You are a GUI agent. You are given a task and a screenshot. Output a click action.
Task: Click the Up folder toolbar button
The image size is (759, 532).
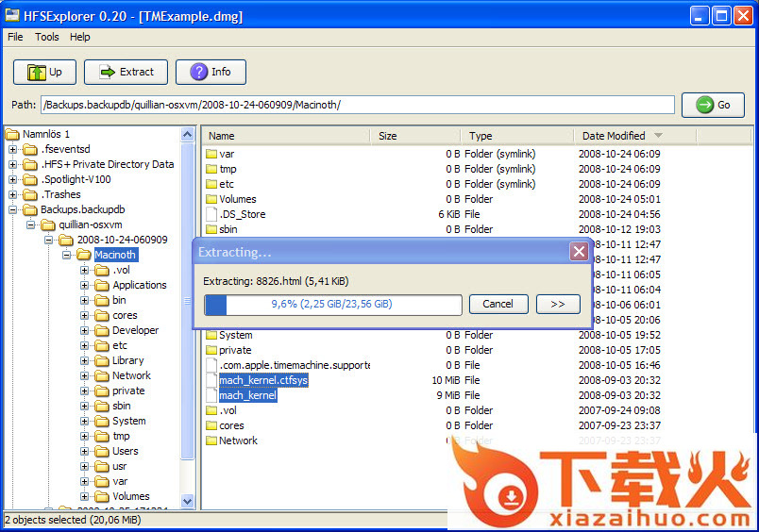click(x=44, y=72)
